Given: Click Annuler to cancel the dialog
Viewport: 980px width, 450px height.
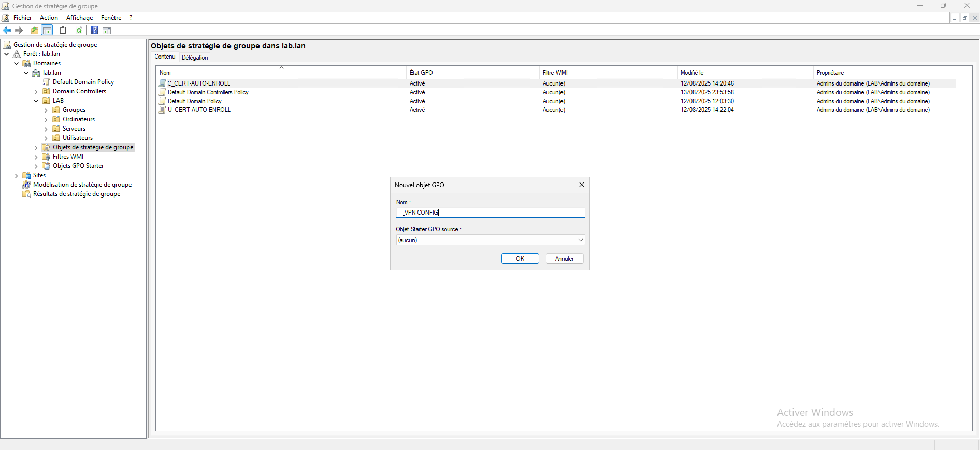Looking at the screenshot, I should click(564, 259).
